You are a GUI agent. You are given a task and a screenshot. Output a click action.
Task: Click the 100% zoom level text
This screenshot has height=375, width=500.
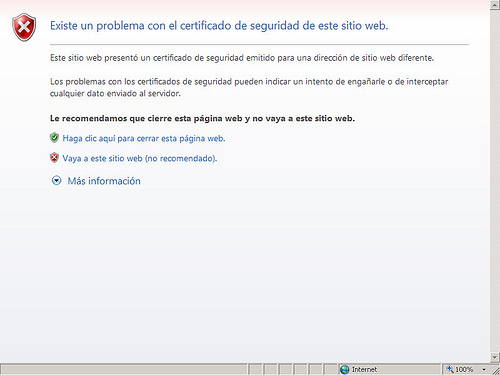coord(464,369)
